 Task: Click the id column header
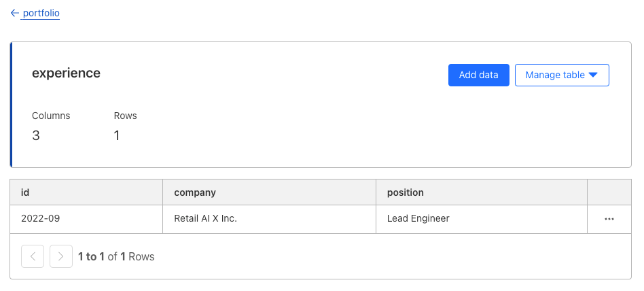[86, 192]
